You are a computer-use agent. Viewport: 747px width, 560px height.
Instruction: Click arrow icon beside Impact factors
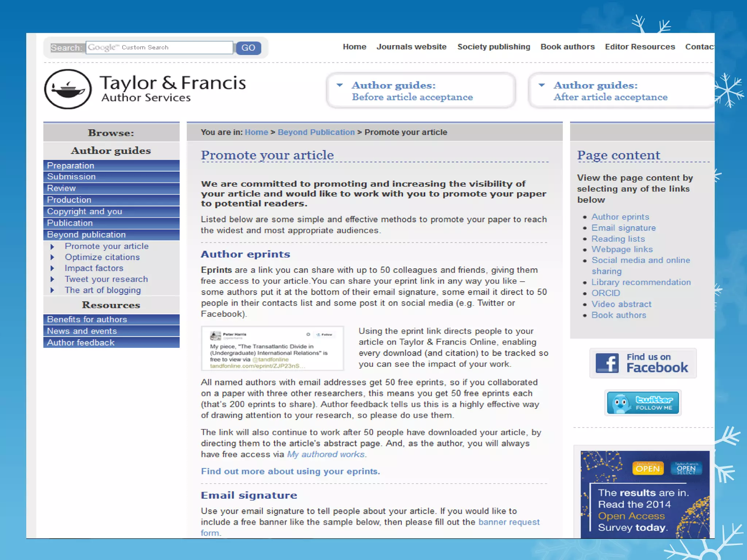[52, 268]
